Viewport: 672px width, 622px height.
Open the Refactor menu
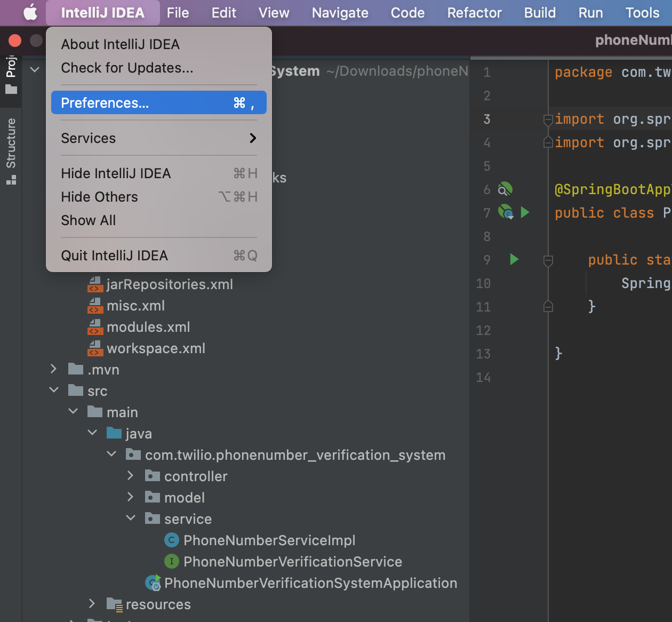[475, 13]
